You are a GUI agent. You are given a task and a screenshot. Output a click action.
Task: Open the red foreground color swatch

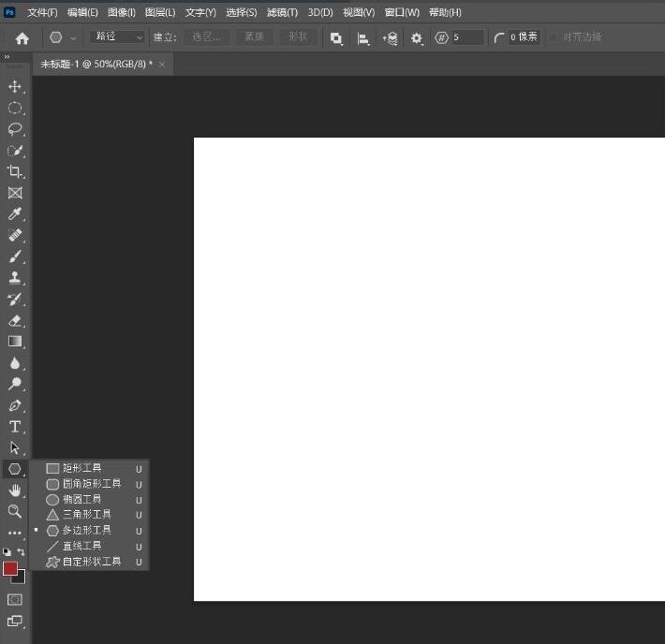click(x=10, y=568)
